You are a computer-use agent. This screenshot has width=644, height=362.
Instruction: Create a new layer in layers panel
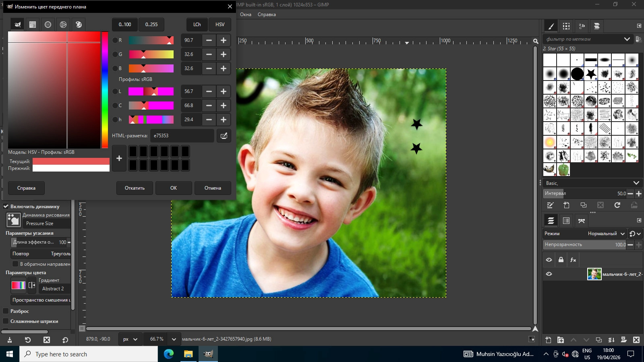(548, 340)
